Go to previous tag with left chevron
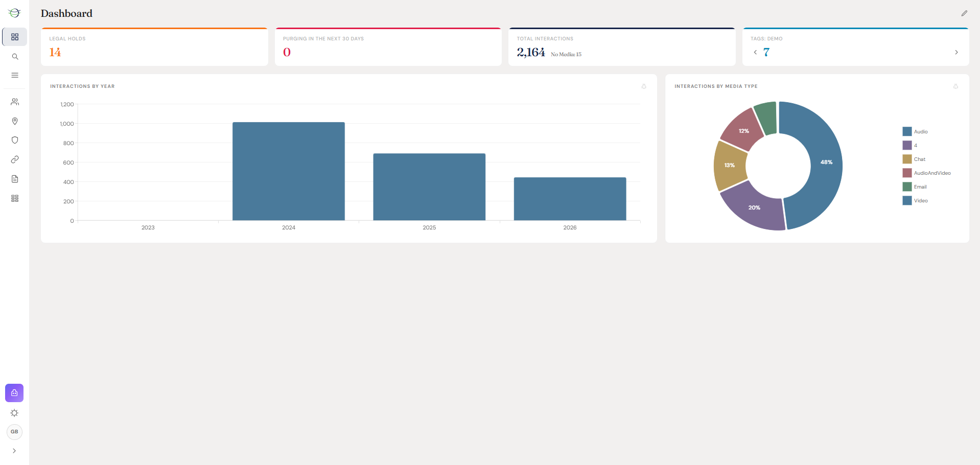Screen dimensions: 980x465 [755, 52]
